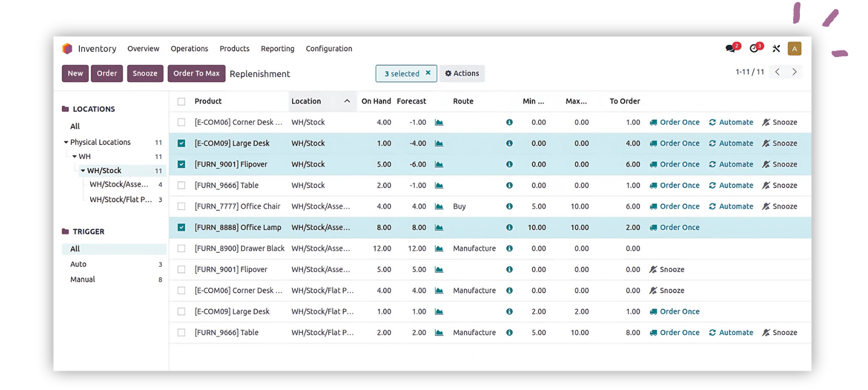Collapse the WH/Stock location node
This screenshot has width=868, height=390.
click(83, 171)
